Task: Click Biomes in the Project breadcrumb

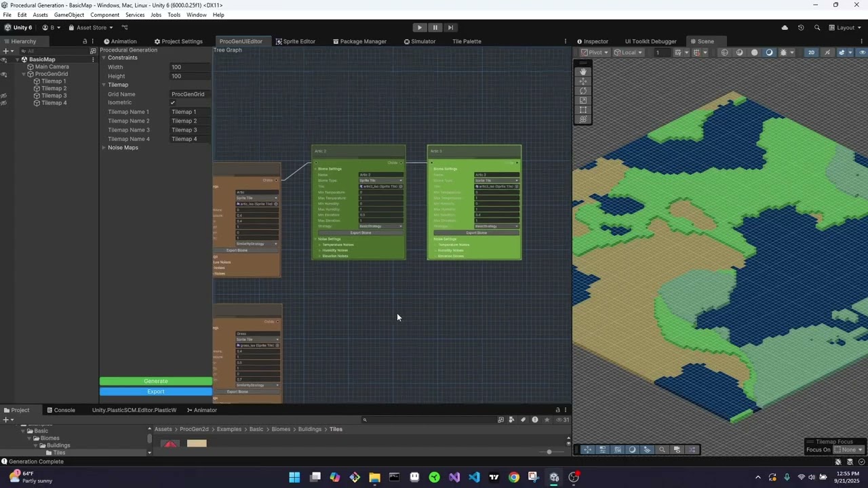Action: (281, 429)
